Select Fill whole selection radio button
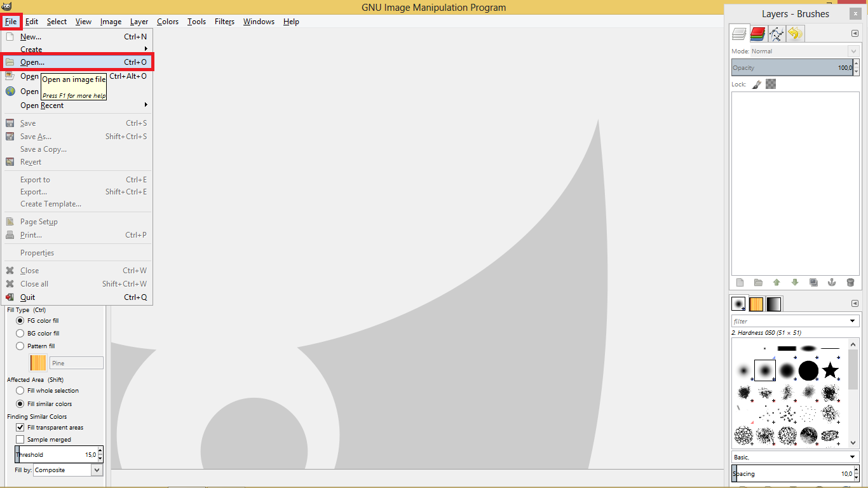The height and width of the screenshot is (488, 868). (x=20, y=391)
